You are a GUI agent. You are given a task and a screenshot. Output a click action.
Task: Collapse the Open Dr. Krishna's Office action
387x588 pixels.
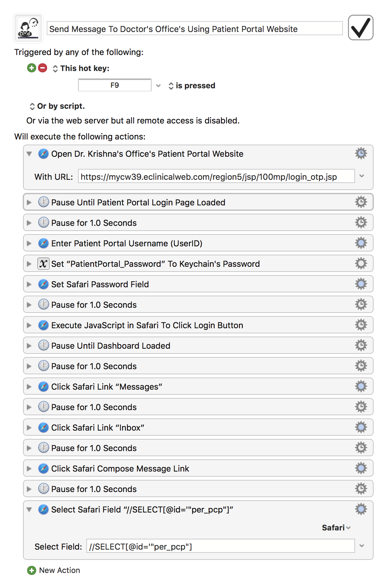[29, 154]
